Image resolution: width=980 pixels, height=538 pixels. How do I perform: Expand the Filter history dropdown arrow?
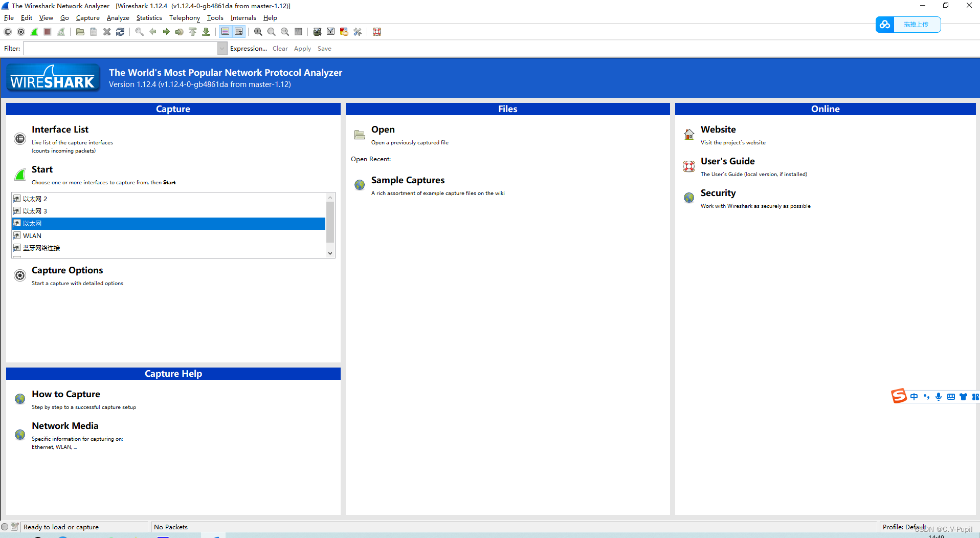pos(222,49)
